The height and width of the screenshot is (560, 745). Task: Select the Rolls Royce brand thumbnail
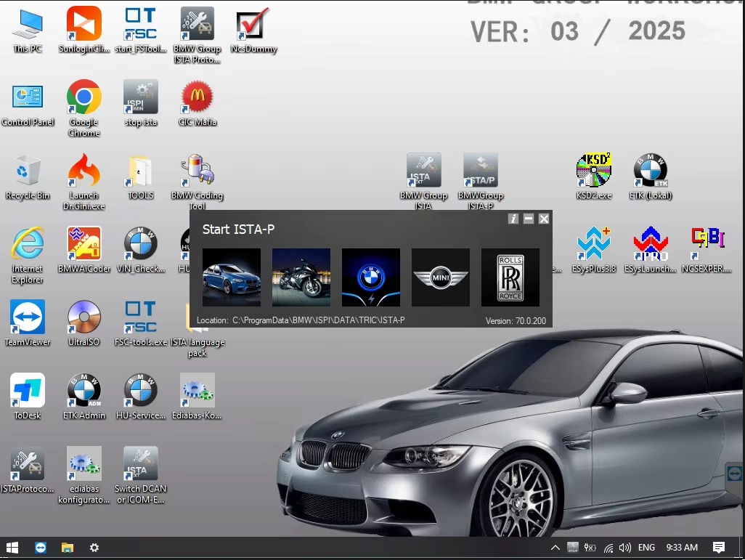(x=510, y=277)
